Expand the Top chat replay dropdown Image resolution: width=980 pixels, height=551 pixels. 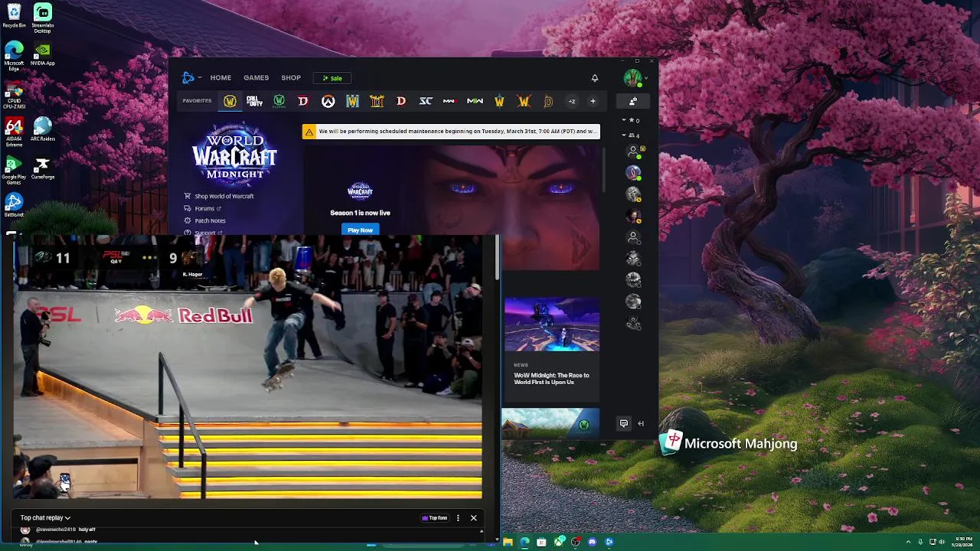[x=45, y=518]
